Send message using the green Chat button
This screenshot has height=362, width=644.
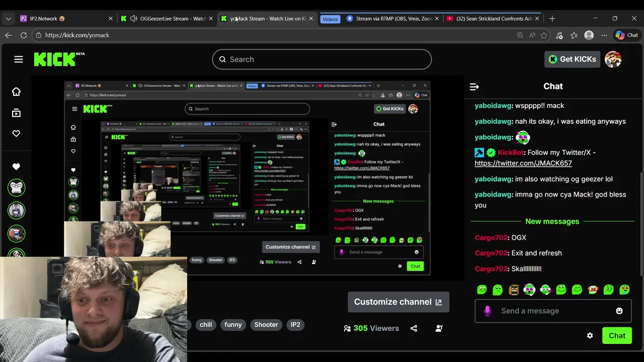point(617,336)
